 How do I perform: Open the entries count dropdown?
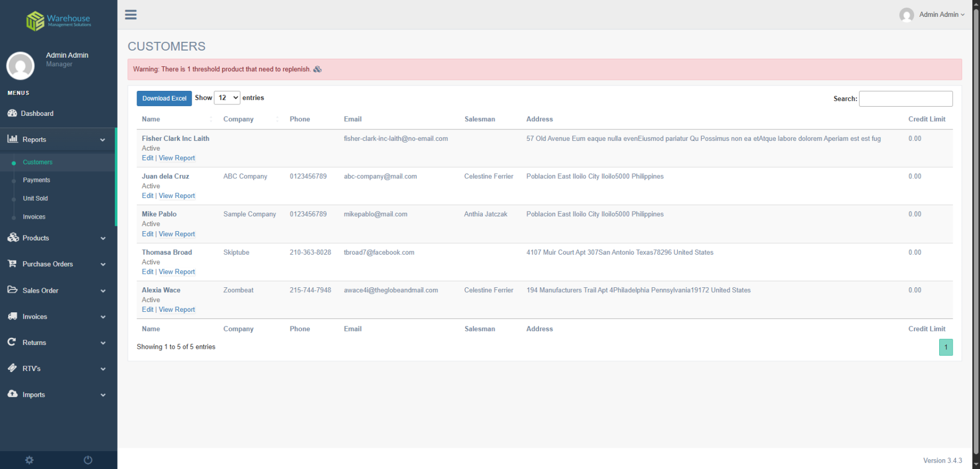click(227, 98)
